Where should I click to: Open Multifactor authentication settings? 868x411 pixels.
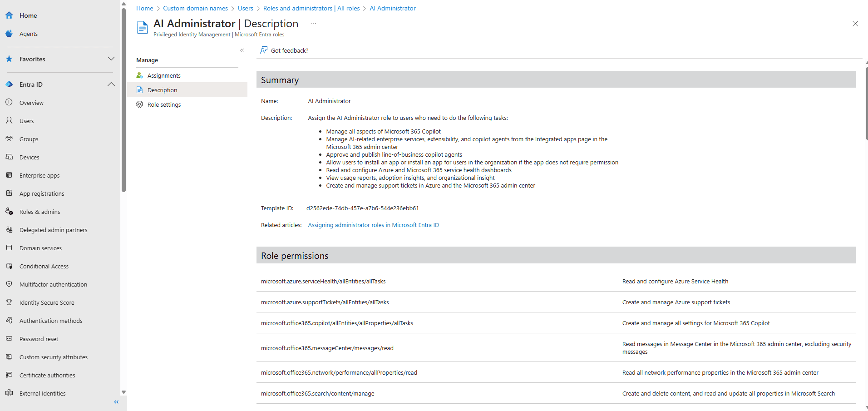[53, 284]
